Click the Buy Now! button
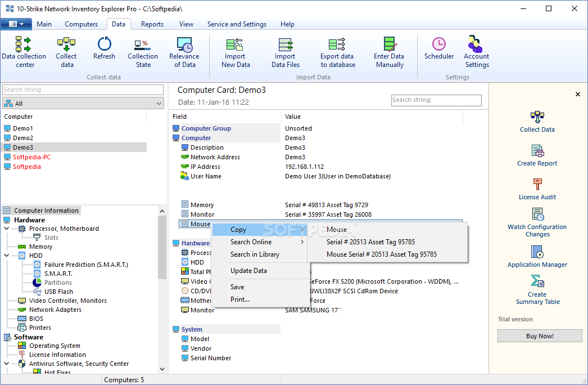 pos(540,336)
